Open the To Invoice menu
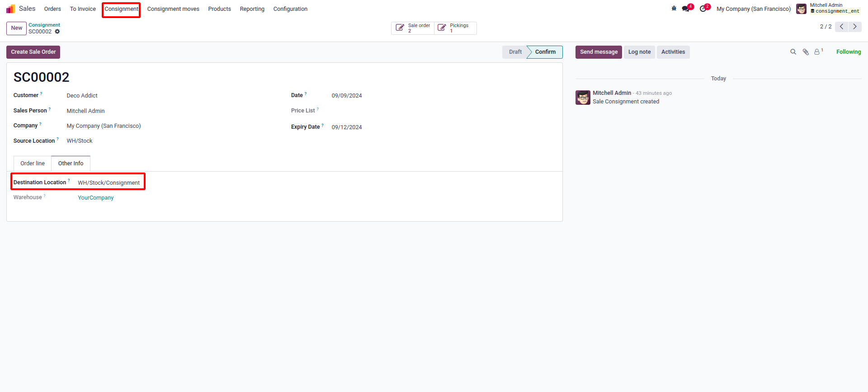This screenshot has width=868, height=392. pos(83,9)
